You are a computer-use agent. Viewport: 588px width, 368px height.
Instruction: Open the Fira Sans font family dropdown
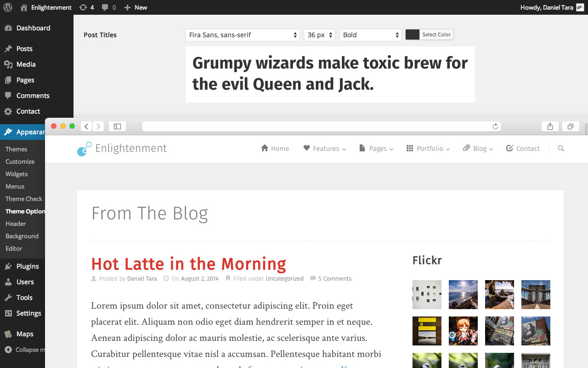tap(242, 34)
